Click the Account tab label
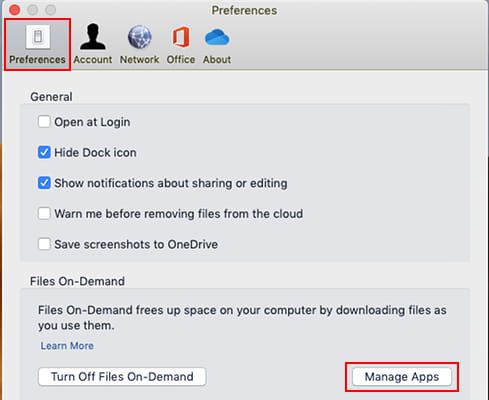 coord(93,60)
